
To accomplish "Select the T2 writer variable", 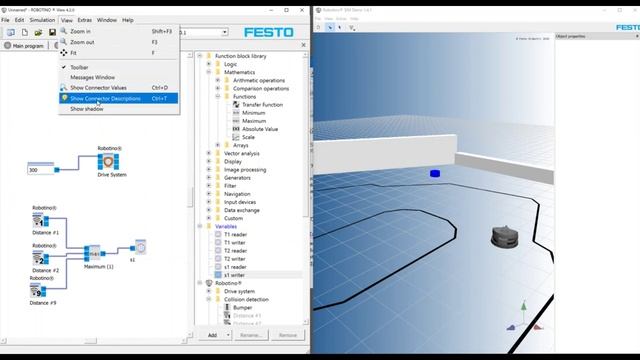I will (235, 259).
